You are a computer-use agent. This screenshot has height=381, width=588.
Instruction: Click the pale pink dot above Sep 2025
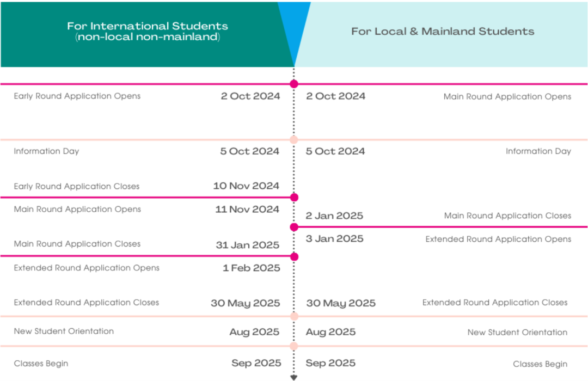294,346
